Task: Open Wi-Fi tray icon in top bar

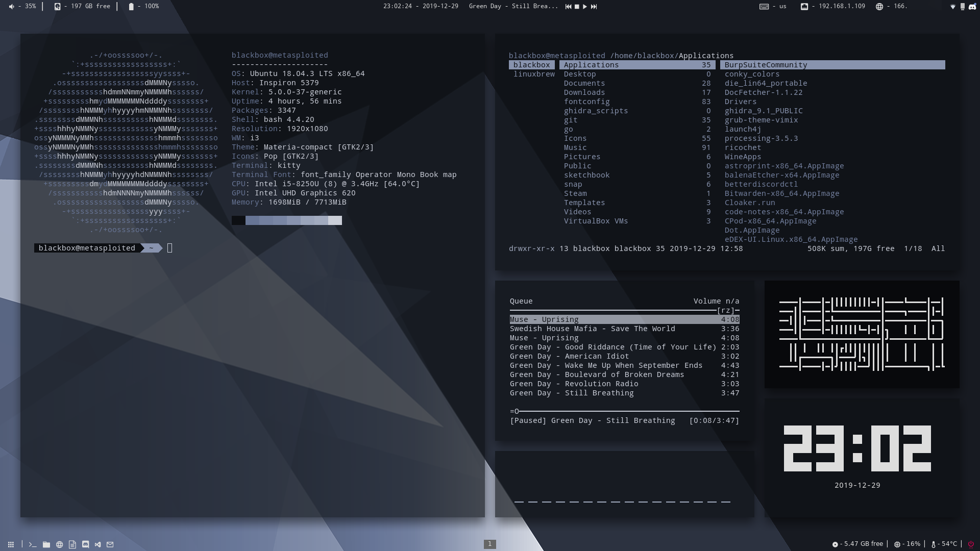Action: 952,7
